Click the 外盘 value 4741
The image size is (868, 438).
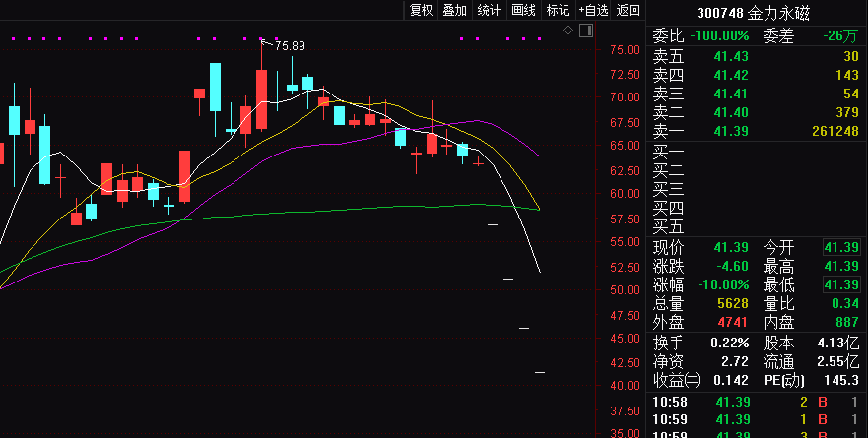(733, 322)
